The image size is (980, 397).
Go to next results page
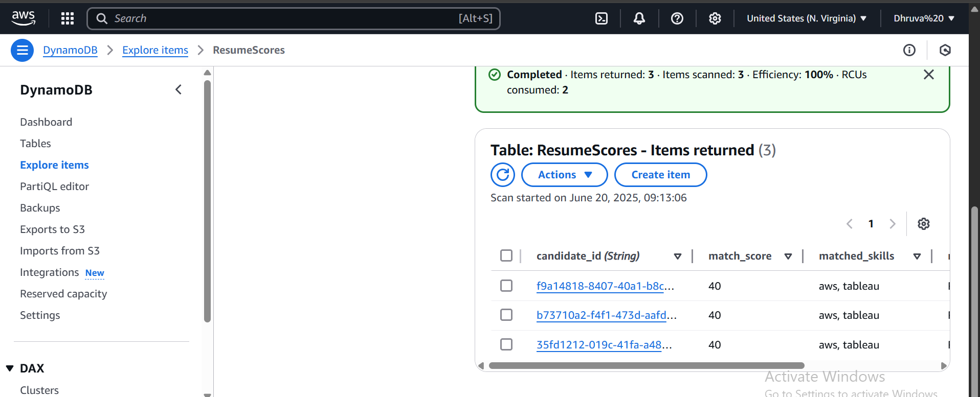click(x=893, y=224)
